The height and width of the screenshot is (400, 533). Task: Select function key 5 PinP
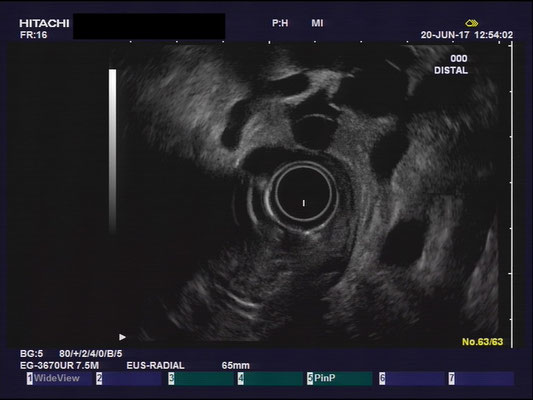[340, 378]
